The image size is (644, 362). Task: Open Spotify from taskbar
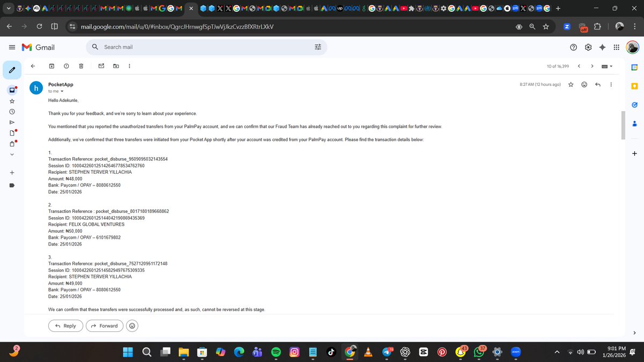click(276, 352)
